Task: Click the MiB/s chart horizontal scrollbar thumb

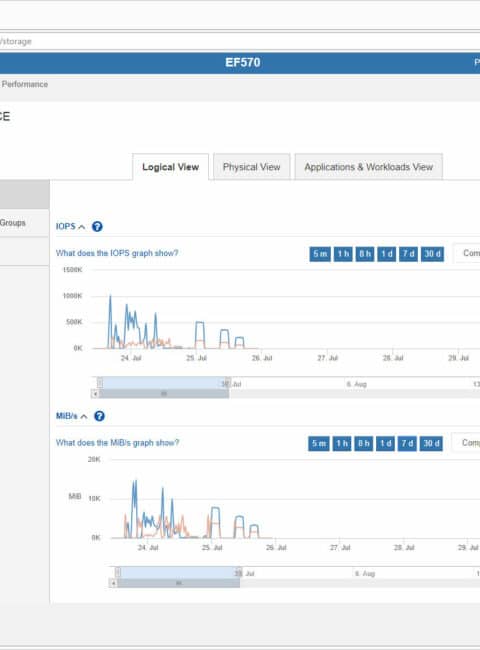Action: [x=179, y=583]
